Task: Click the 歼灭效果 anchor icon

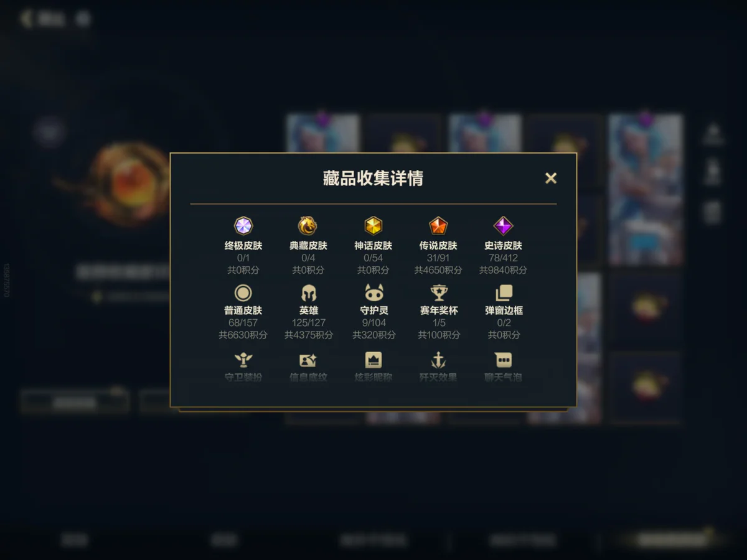Action: point(438,360)
